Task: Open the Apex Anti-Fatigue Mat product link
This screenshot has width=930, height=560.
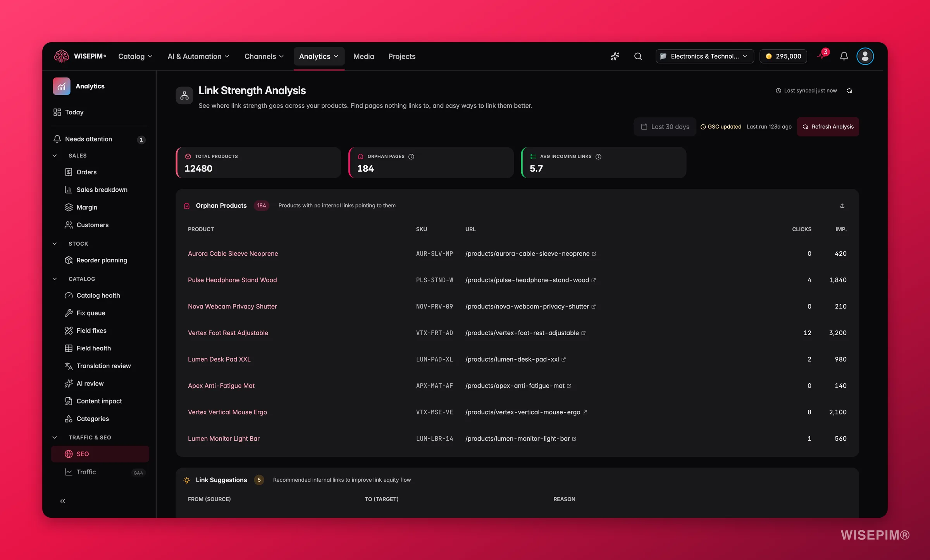Action: point(221,386)
